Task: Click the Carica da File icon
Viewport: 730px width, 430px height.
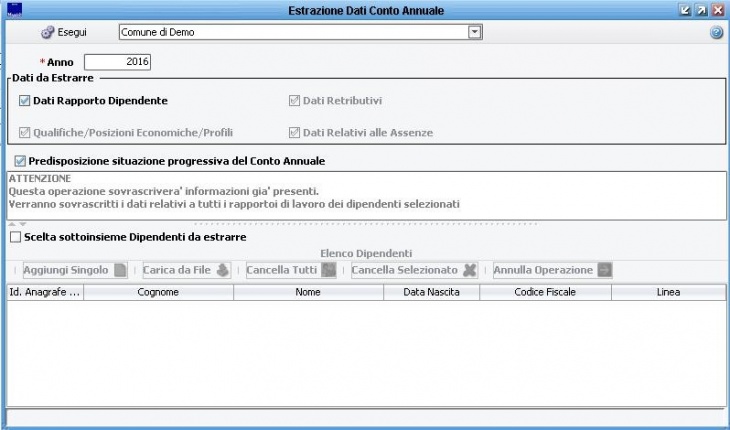Action: pyautogui.click(x=223, y=270)
